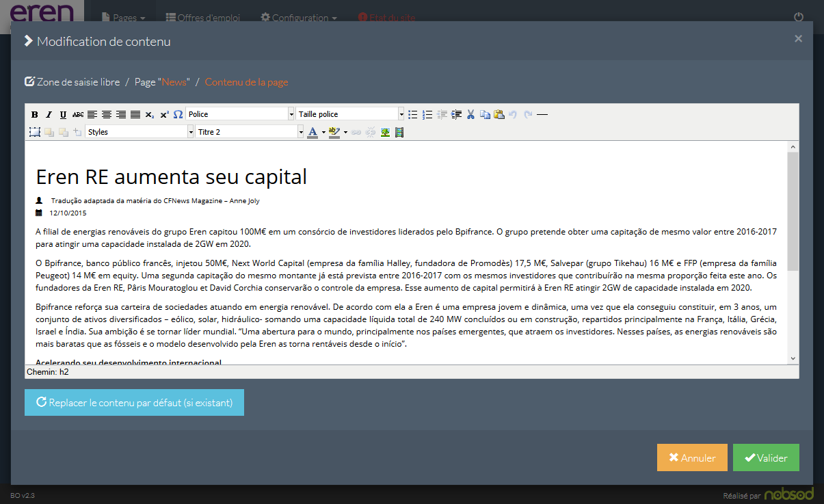This screenshot has width=824, height=504.
Task: Open the Police font family dropdown
Action: coord(240,114)
